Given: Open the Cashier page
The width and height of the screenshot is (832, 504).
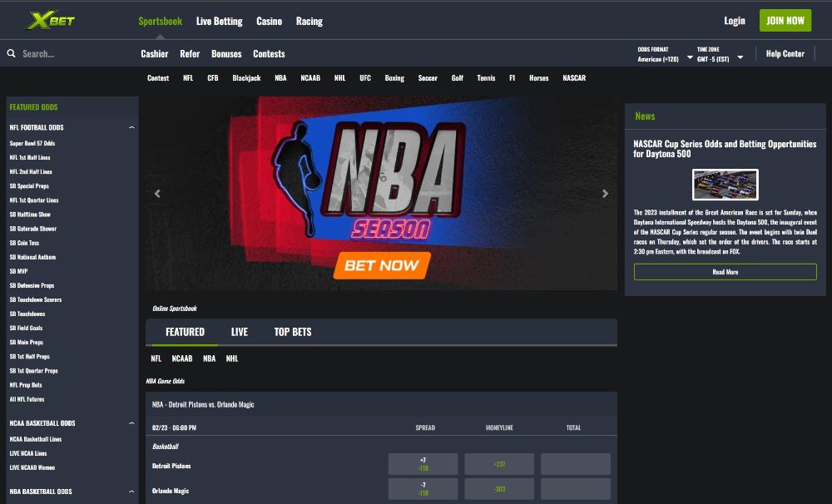Looking at the screenshot, I should pos(155,53).
